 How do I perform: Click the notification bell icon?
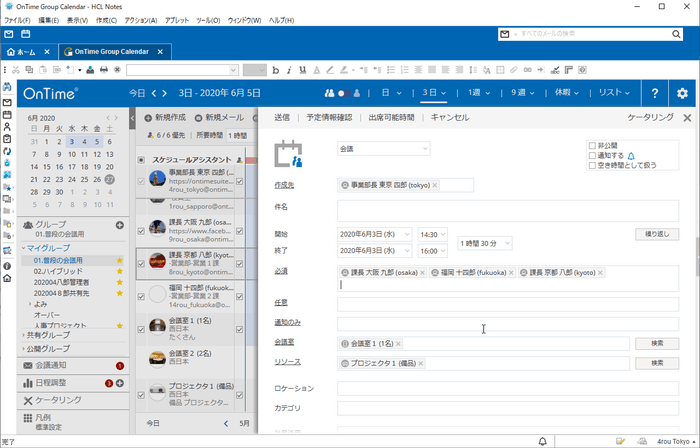click(631, 156)
